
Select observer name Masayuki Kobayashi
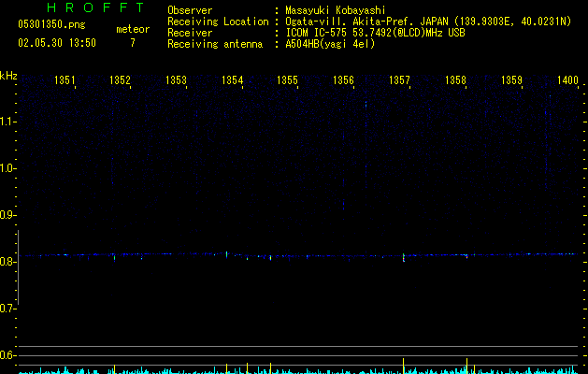336,10
